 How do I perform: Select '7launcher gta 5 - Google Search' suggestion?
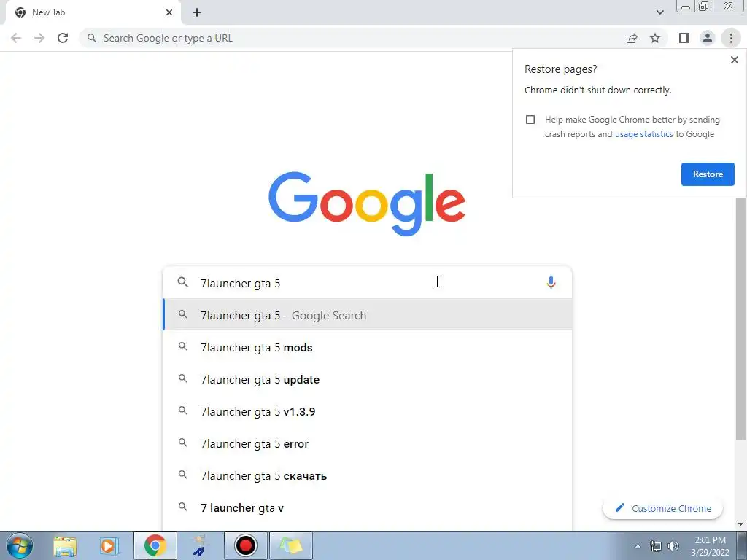pyautogui.click(x=367, y=315)
